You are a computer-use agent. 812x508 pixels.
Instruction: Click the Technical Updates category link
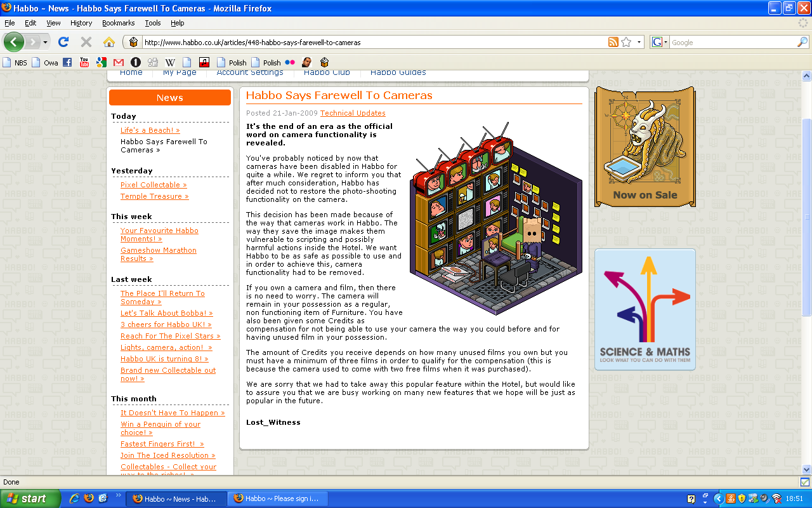point(353,113)
